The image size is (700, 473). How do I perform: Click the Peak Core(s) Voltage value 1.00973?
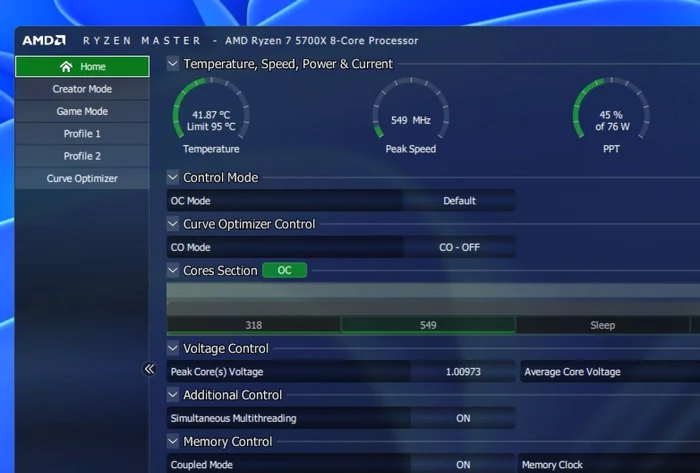[x=463, y=372]
